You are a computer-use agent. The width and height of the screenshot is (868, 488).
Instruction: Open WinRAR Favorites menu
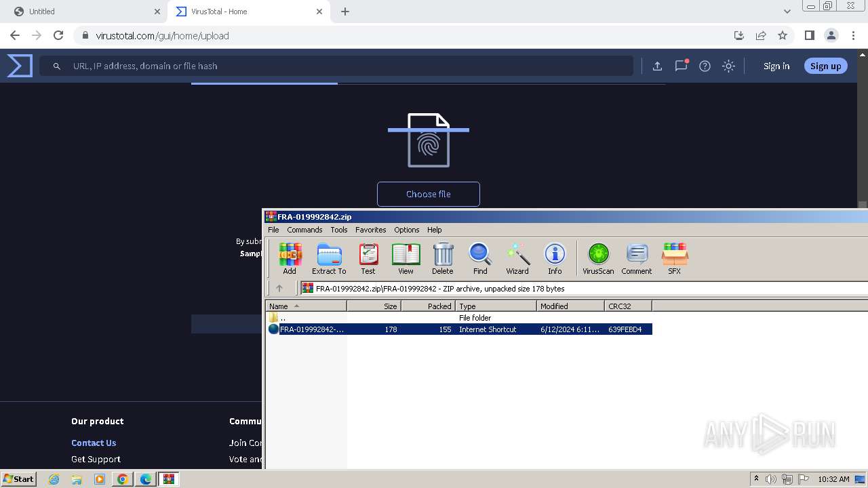click(370, 230)
